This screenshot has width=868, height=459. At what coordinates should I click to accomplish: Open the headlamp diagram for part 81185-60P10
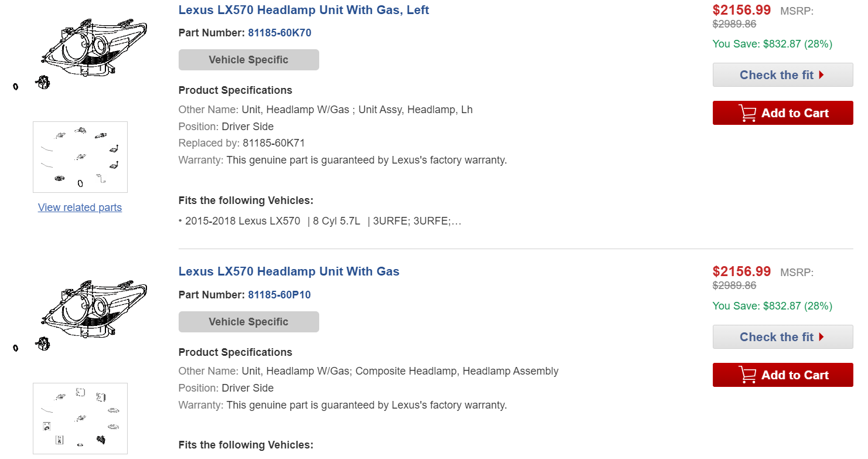coord(94,312)
